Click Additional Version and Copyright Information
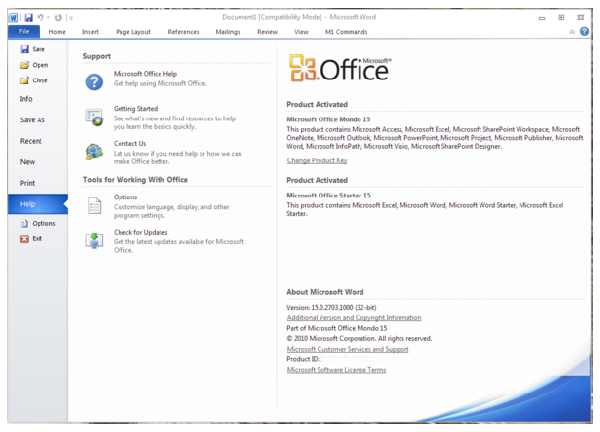This screenshot has height=432, width=600. click(354, 317)
